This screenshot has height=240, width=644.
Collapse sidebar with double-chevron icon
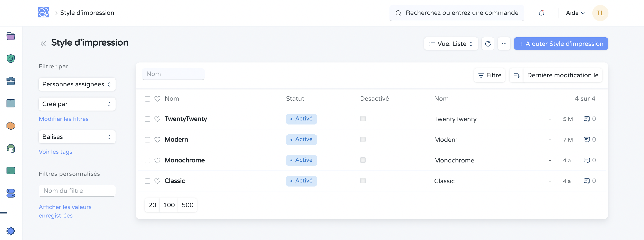[43, 44]
